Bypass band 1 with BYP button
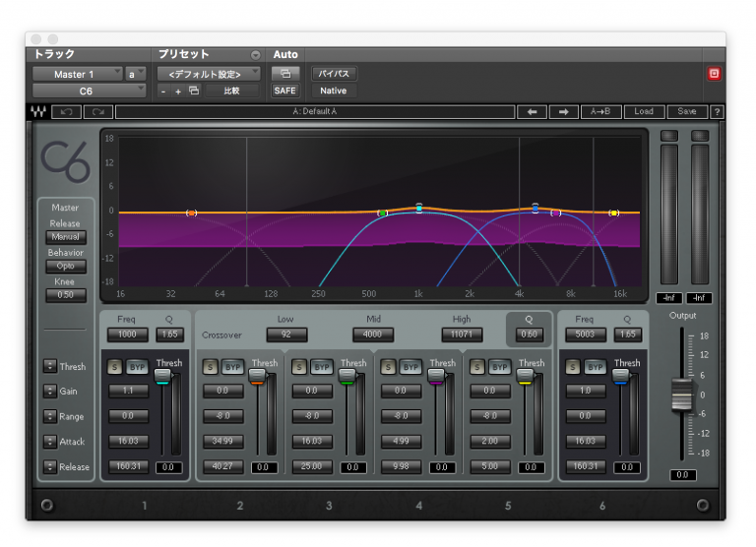 coord(138,367)
